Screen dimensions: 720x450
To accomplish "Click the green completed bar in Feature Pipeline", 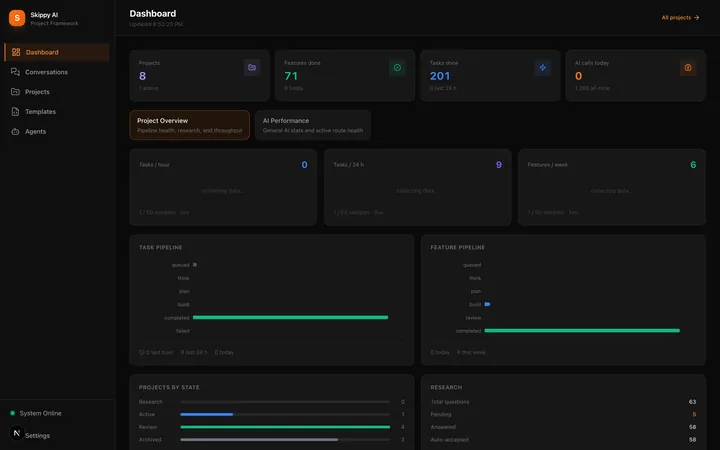I will 582,331.
